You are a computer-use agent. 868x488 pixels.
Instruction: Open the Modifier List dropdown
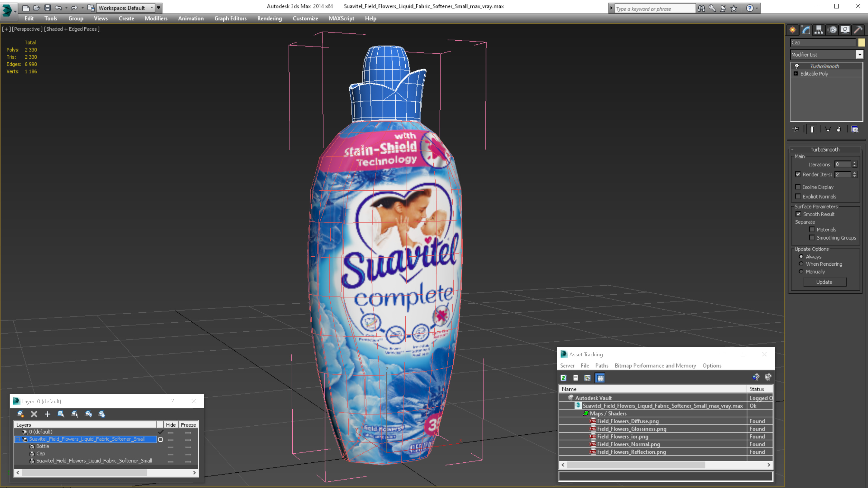(x=860, y=55)
